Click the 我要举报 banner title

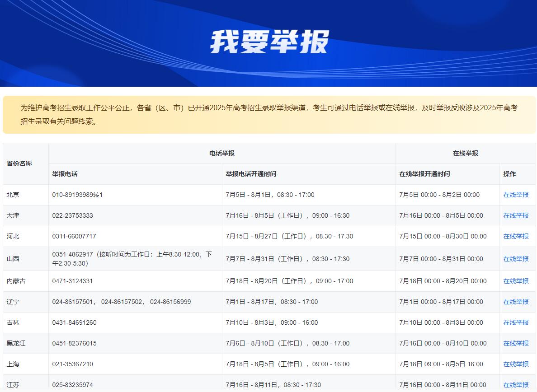(x=269, y=42)
